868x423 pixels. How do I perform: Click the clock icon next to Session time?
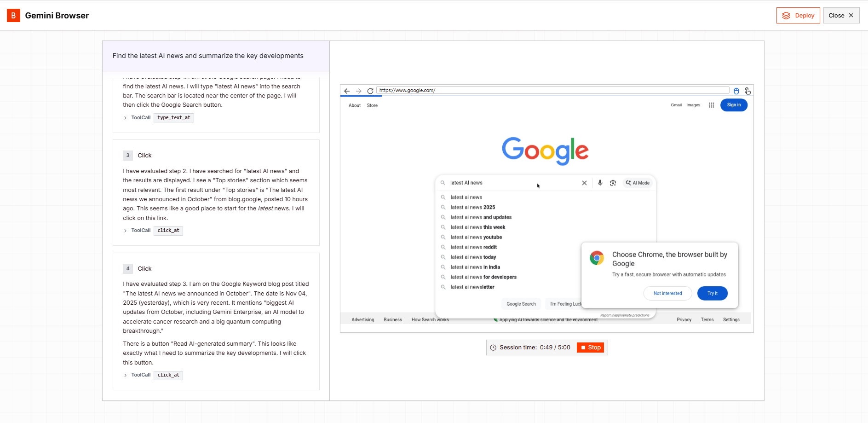click(x=493, y=348)
